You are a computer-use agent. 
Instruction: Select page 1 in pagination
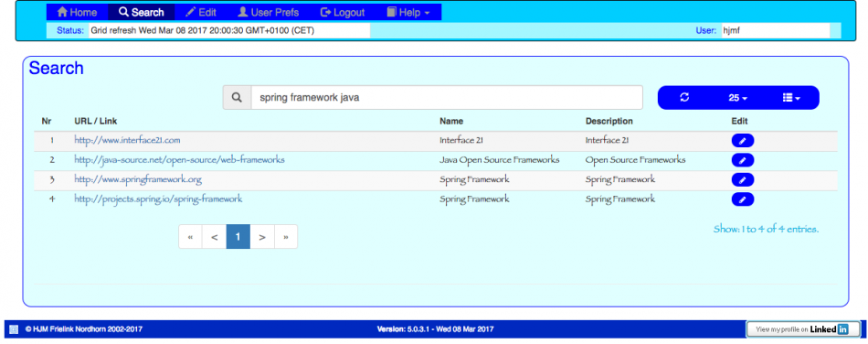pos(238,237)
